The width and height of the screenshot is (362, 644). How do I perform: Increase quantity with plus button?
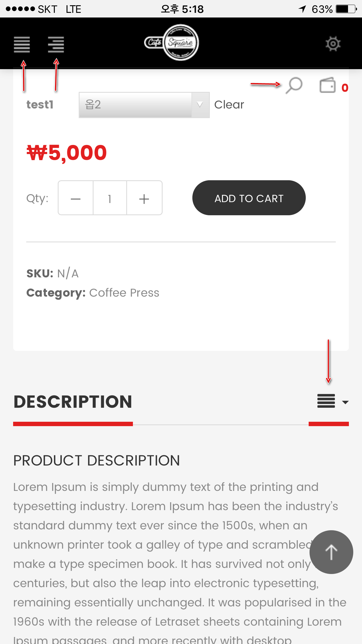click(144, 199)
